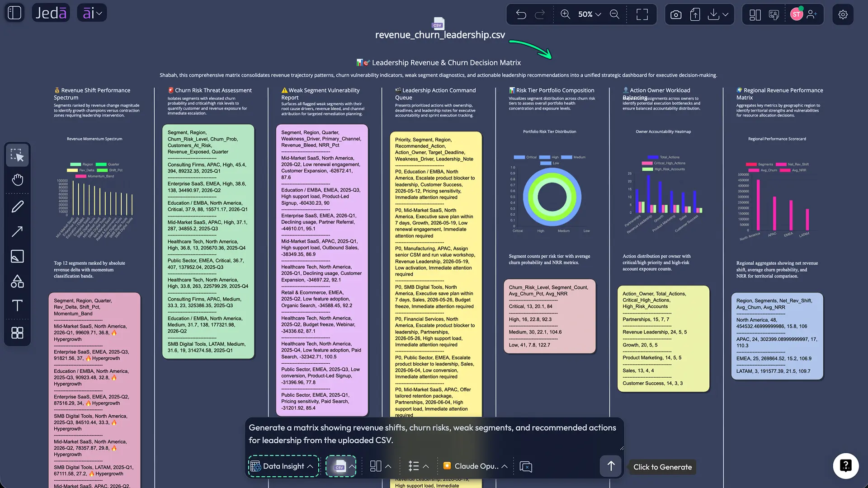Upload a file using upload icon
Image resolution: width=868 pixels, height=488 pixels.
[x=695, y=14]
